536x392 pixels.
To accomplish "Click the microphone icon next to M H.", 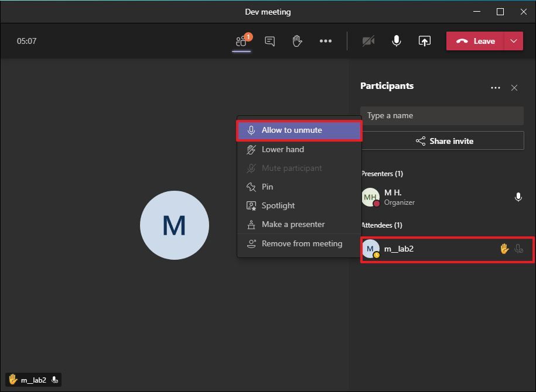I will click(518, 198).
